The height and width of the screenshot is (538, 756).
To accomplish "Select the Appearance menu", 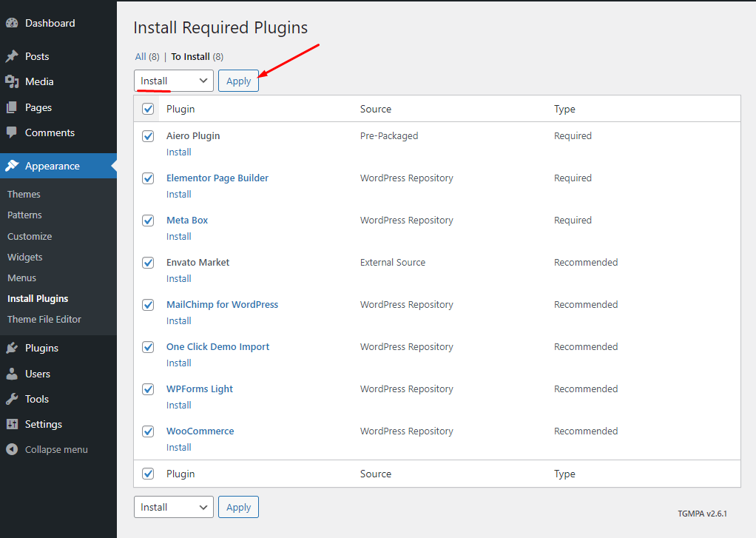I will coord(52,166).
